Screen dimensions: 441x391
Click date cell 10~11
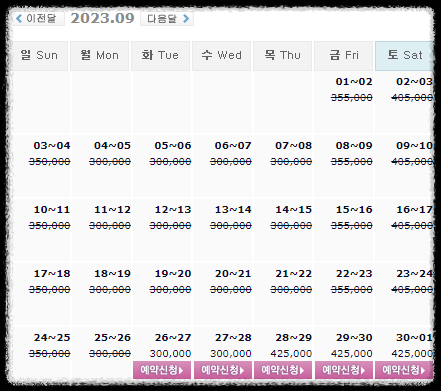[x=41, y=229]
